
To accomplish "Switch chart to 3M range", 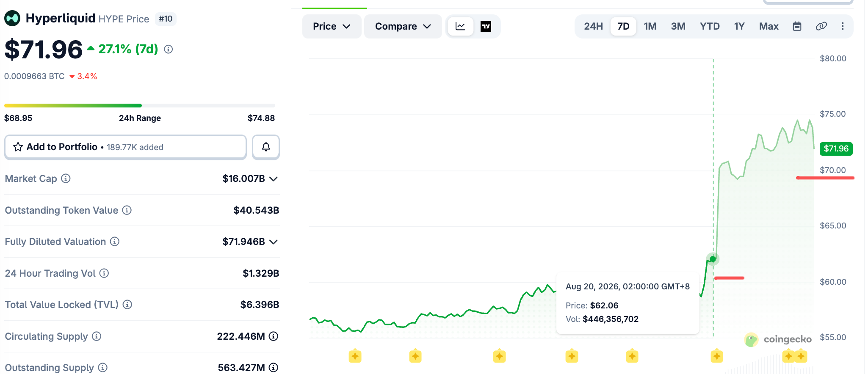I will tap(678, 26).
